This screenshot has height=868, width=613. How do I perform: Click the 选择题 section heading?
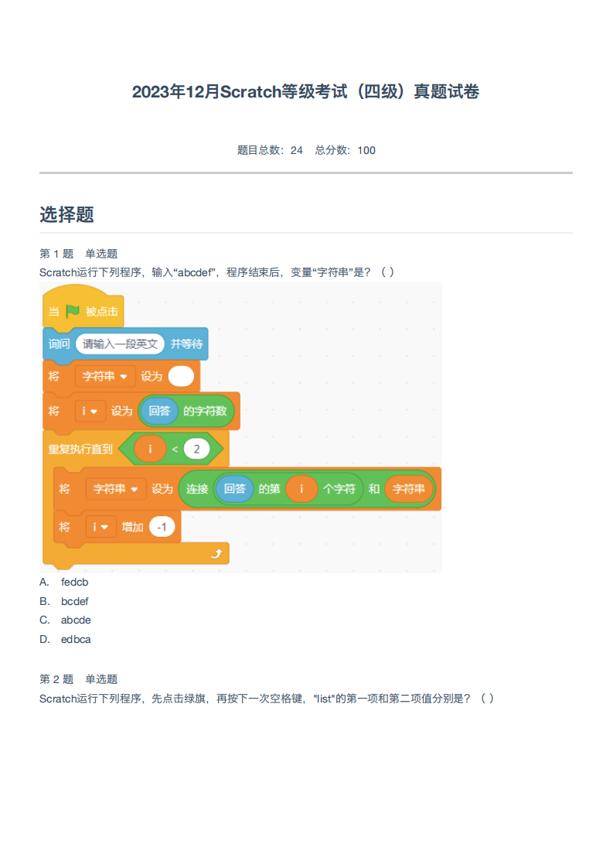point(67,215)
